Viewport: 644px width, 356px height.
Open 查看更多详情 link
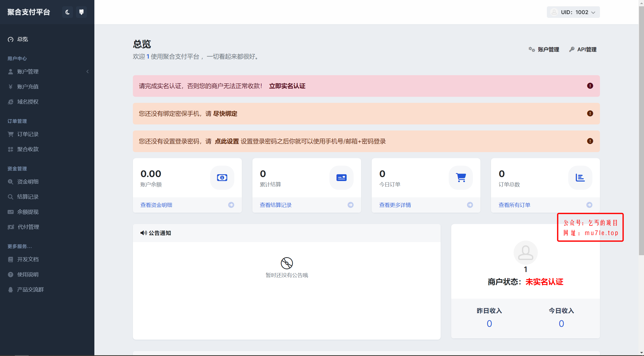coord(395,205)
